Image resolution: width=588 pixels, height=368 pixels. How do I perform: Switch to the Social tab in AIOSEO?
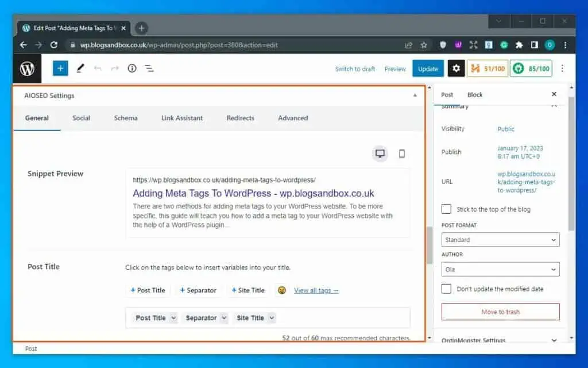coord(81,118)
